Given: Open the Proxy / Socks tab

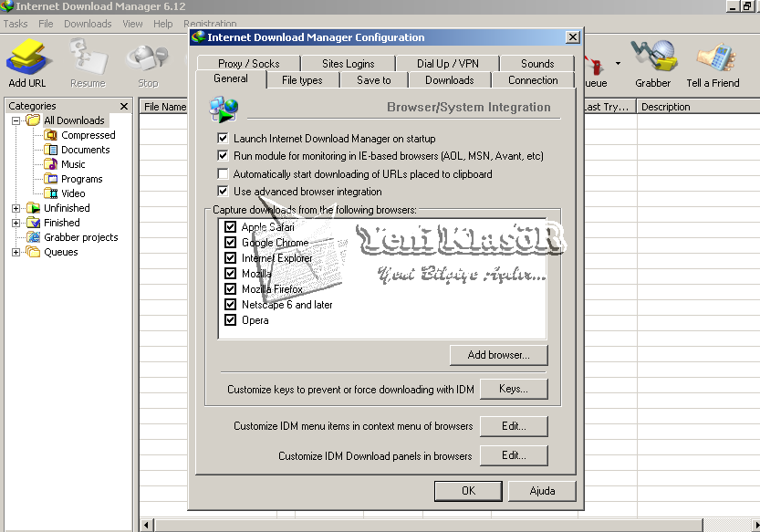Looking at the screenshot, I should 248,64.
